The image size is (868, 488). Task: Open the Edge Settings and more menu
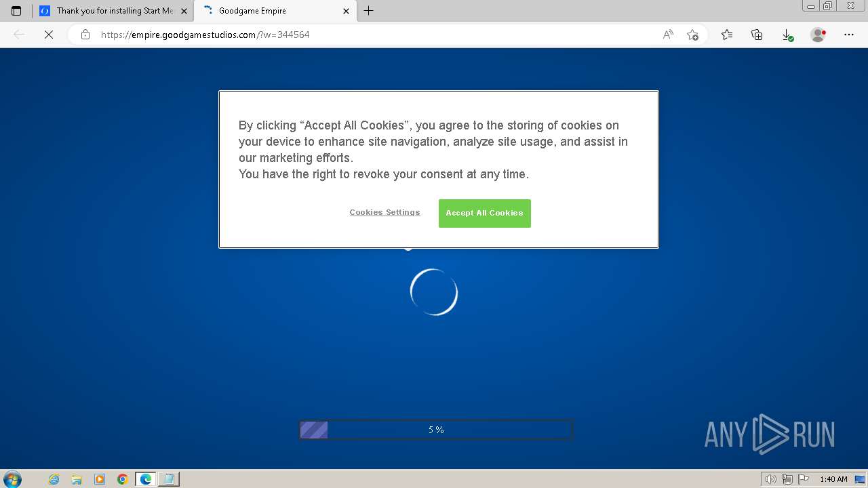click(849, 35)
